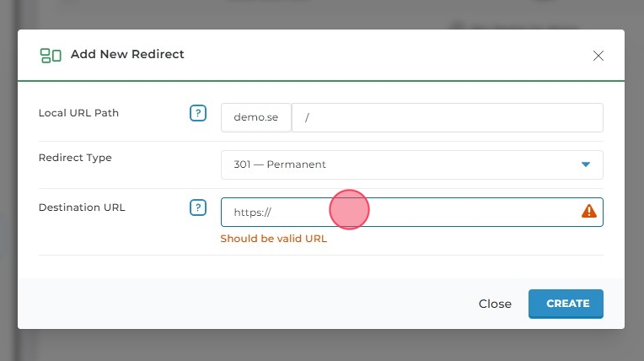The width and height of the screenshot is (644, 361).
Task: Focus the Local URL Path input field
Action: [x=447, y=118]
